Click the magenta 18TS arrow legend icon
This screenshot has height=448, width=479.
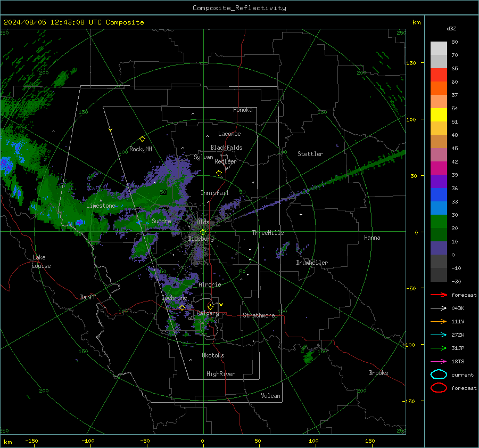coord(439,362)
